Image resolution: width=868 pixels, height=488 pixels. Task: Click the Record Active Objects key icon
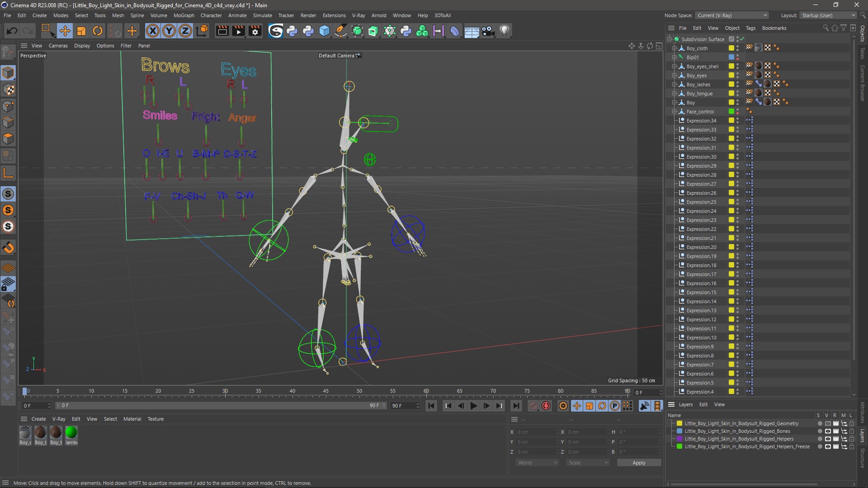click(x=533, y=406)
